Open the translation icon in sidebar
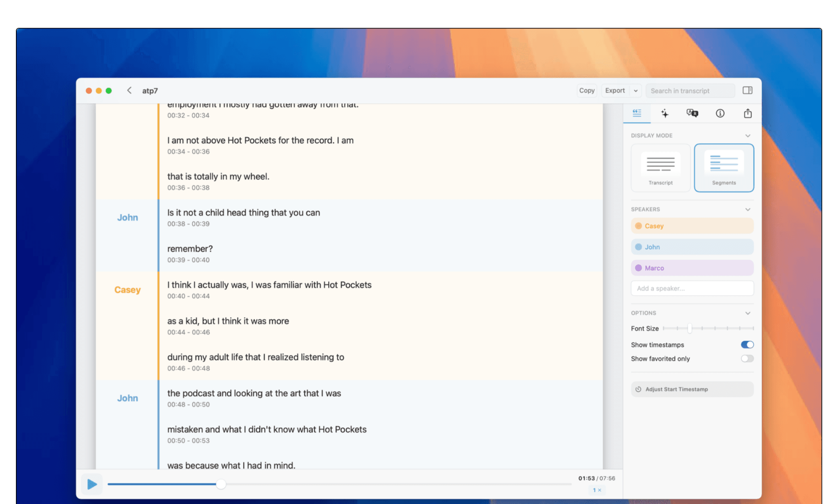This screenshot has width=836, height=504. click(692, 113)
